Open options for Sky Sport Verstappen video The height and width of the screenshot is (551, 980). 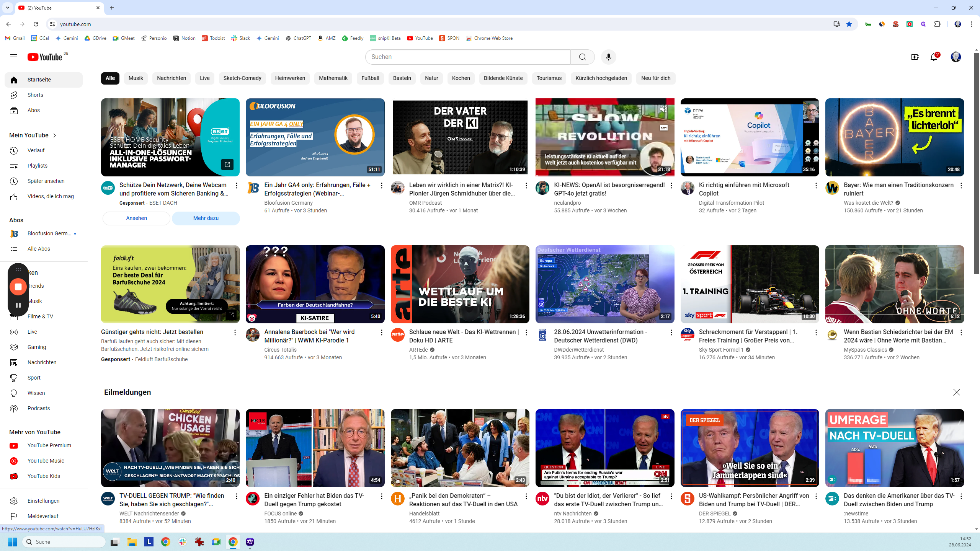(x=816, y=333)
